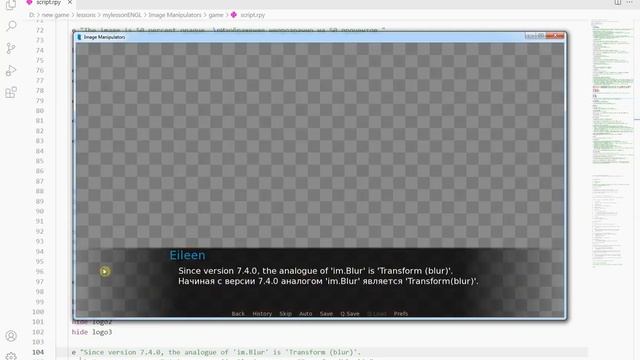Screen dimensions: 640x360
Task: Click 'script.rpy' in the breadcrumb
Action: [252, 15]
